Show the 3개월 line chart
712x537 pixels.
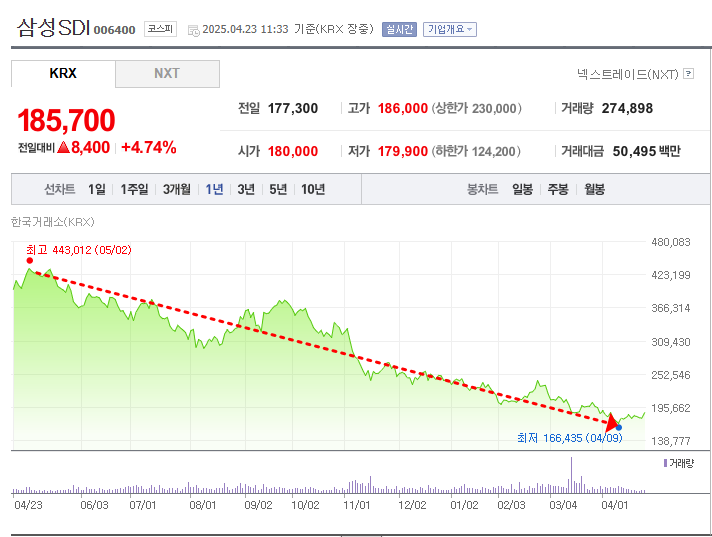177,189
